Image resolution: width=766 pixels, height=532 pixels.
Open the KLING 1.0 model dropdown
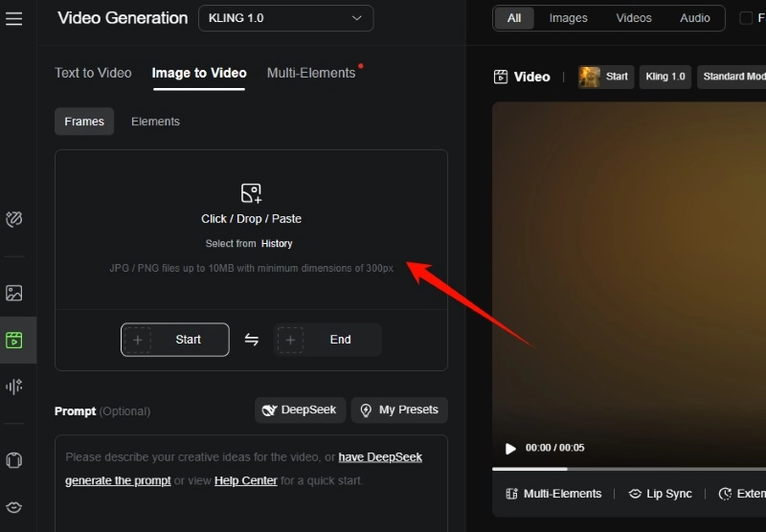click(x=285, y=18)
